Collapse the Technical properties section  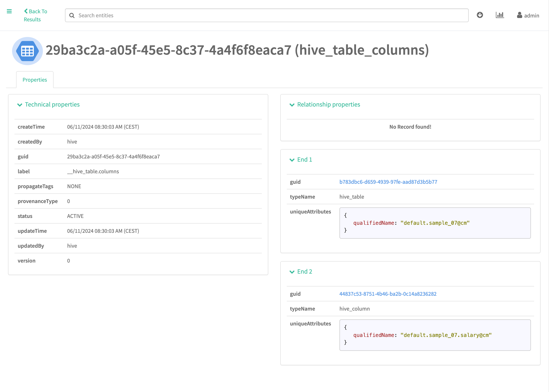[x=20, y=105]
